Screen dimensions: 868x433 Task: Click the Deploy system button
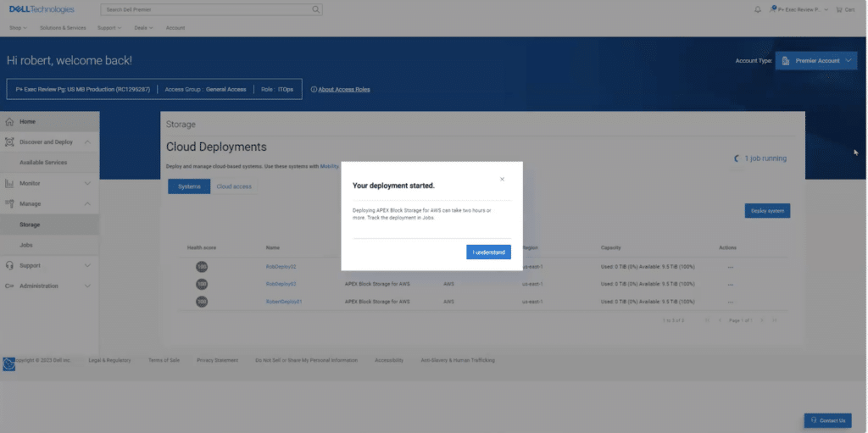[767, 211]
